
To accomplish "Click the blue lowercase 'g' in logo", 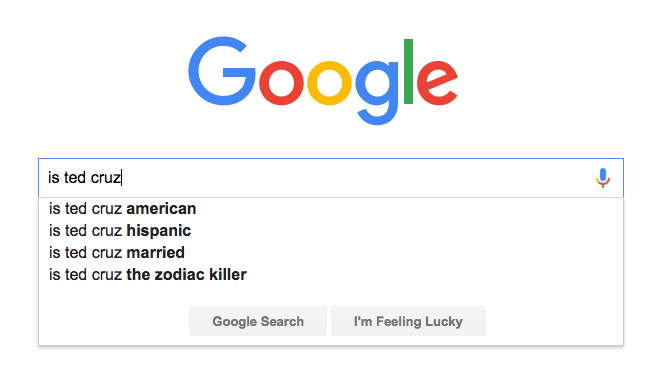I will (x=377, y=93).
